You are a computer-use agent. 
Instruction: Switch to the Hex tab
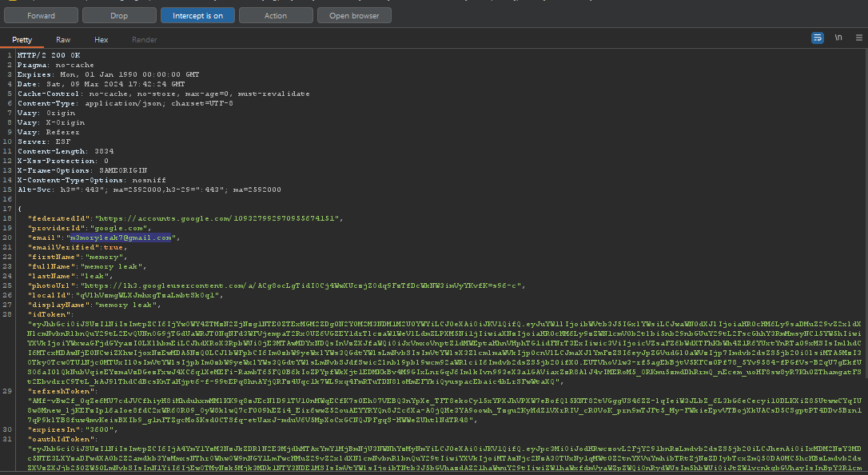click(x=101, y=39)
